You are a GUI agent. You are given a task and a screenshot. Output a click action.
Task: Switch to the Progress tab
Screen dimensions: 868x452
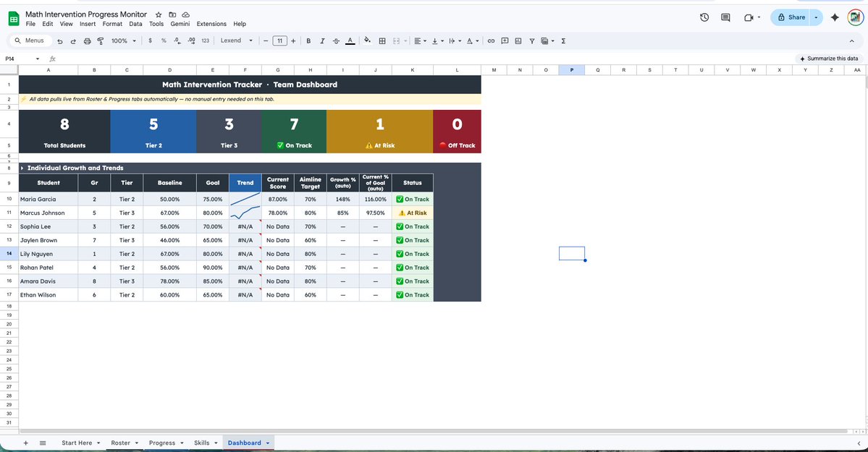(166, 443)
